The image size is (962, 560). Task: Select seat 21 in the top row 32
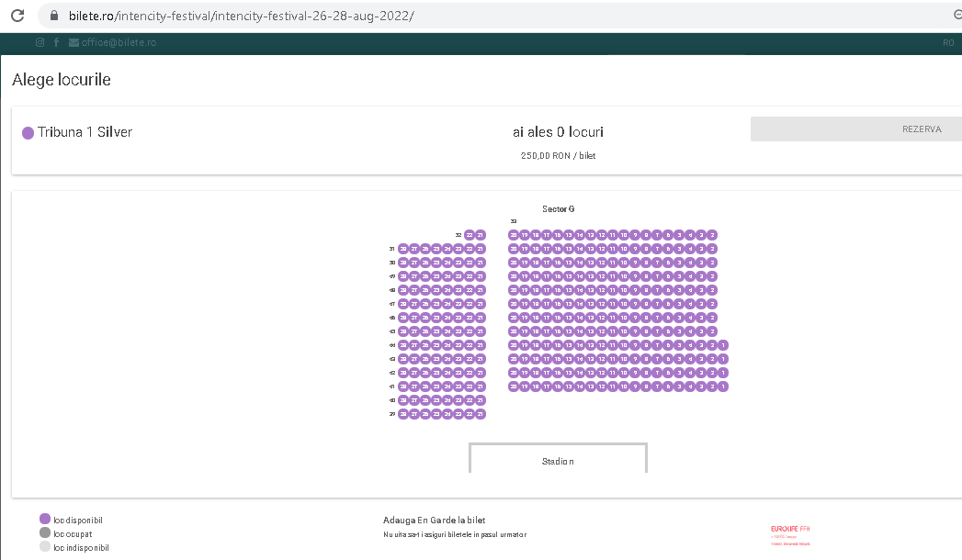[x=480, y=235]
